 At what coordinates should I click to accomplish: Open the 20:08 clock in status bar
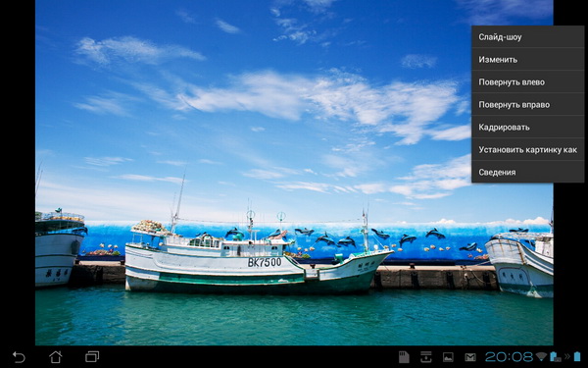[x=509, y=357]
